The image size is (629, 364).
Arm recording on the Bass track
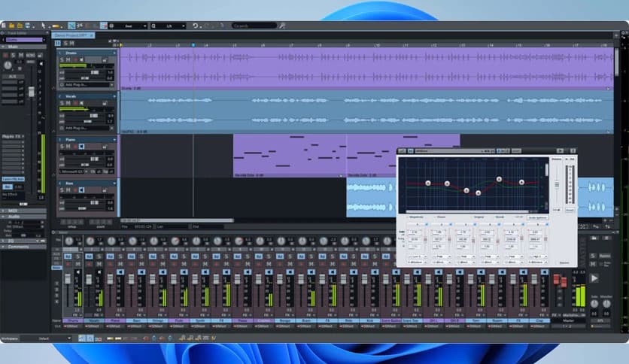75,190
